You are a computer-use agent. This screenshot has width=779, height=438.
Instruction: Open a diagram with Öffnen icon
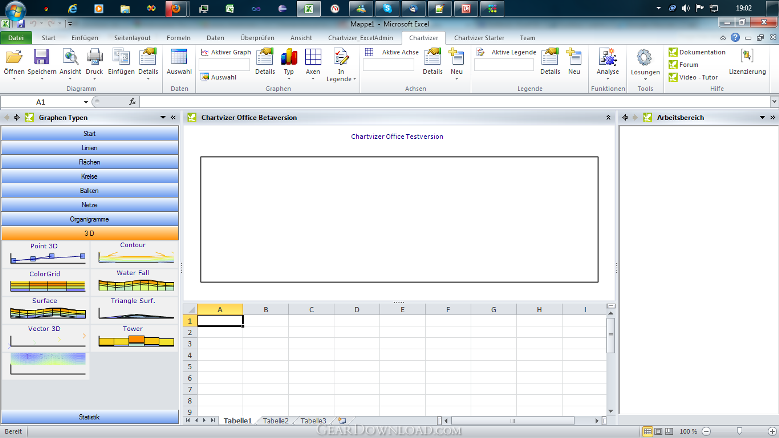pyautogui.click(x=14, y=62)
